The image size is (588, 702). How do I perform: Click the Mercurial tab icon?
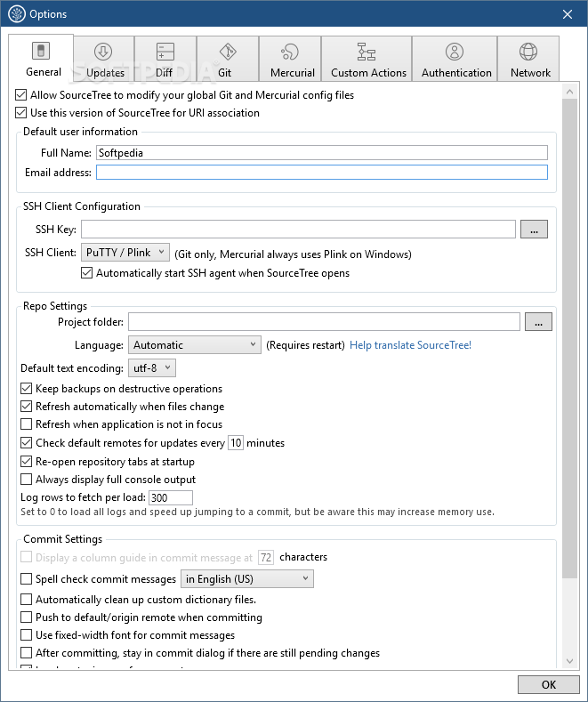coord(290,52)
